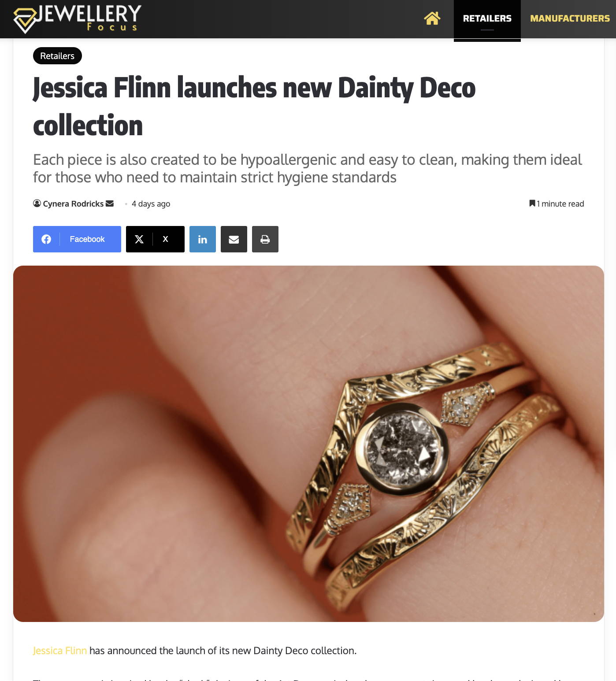Click the home icon in navigation
Viewport: 616px width, 681px height.
click(432, 18)
